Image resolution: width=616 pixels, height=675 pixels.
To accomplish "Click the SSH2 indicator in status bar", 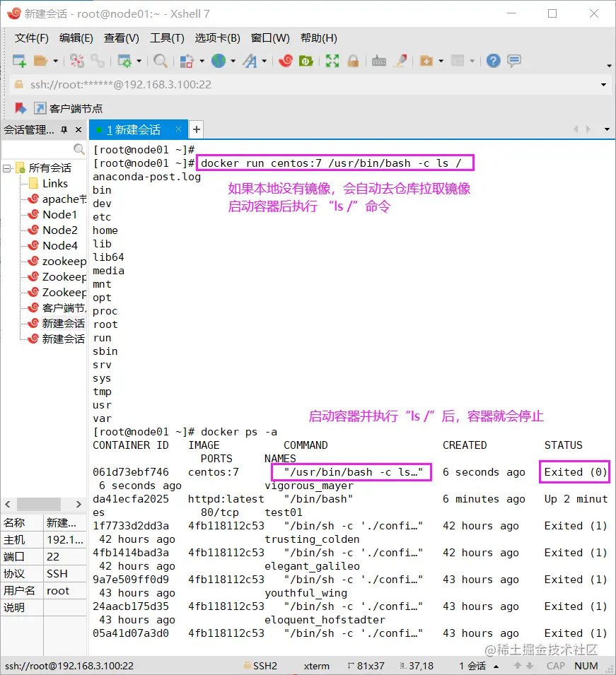I will point(260,666).
